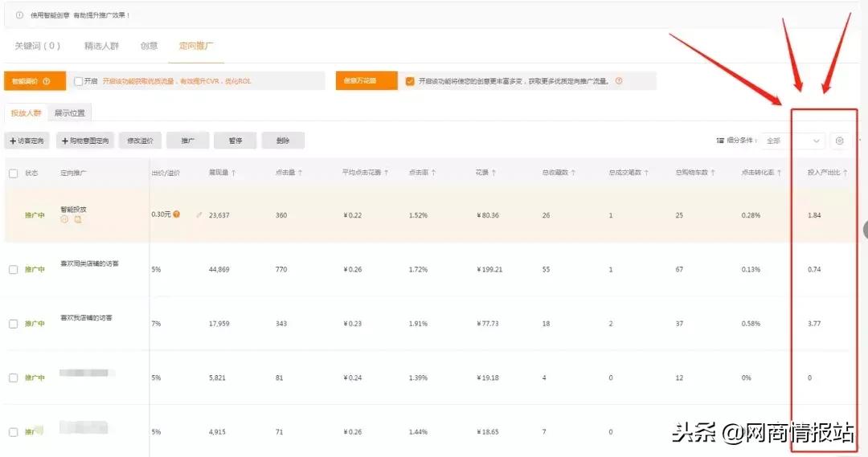Click the ¥80.36 spend cell
Viewport: 868px width, 457px height.
click(488, 215)
